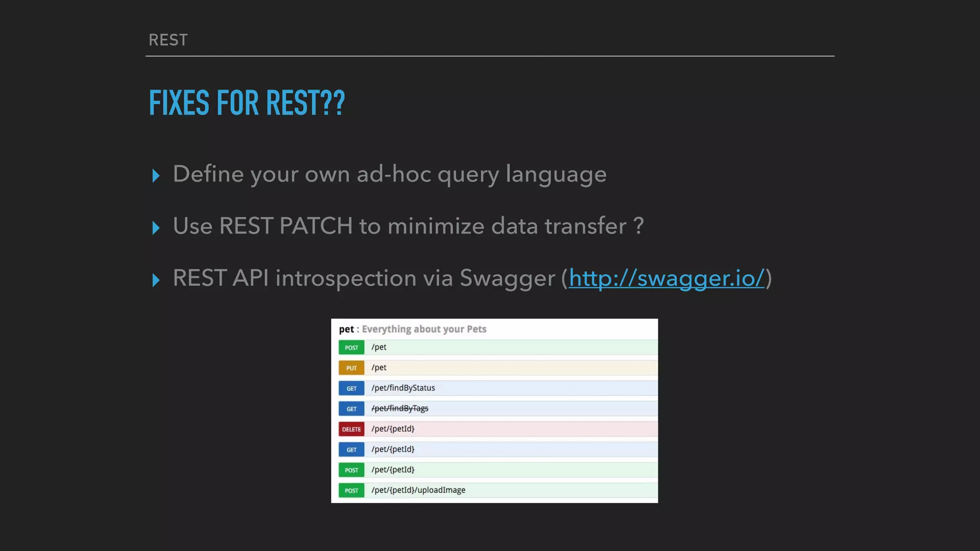Select the /pet/{petId}/uploadImage path text

418,490
